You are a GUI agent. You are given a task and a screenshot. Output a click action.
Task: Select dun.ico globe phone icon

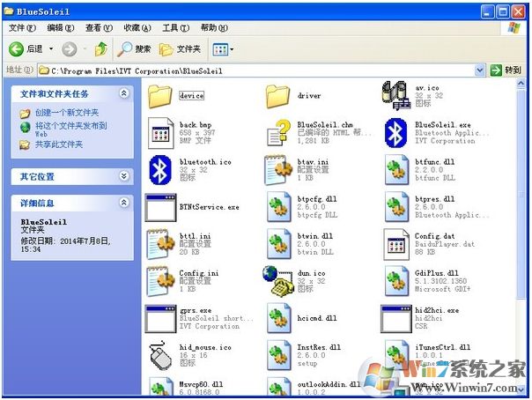tap(278, 281)
